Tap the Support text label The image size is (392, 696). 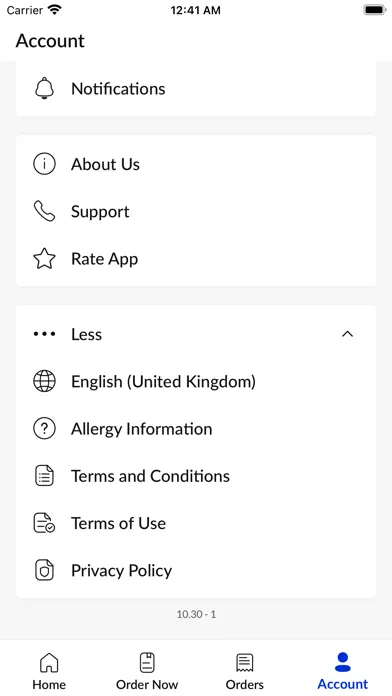(x=100, y=212)
